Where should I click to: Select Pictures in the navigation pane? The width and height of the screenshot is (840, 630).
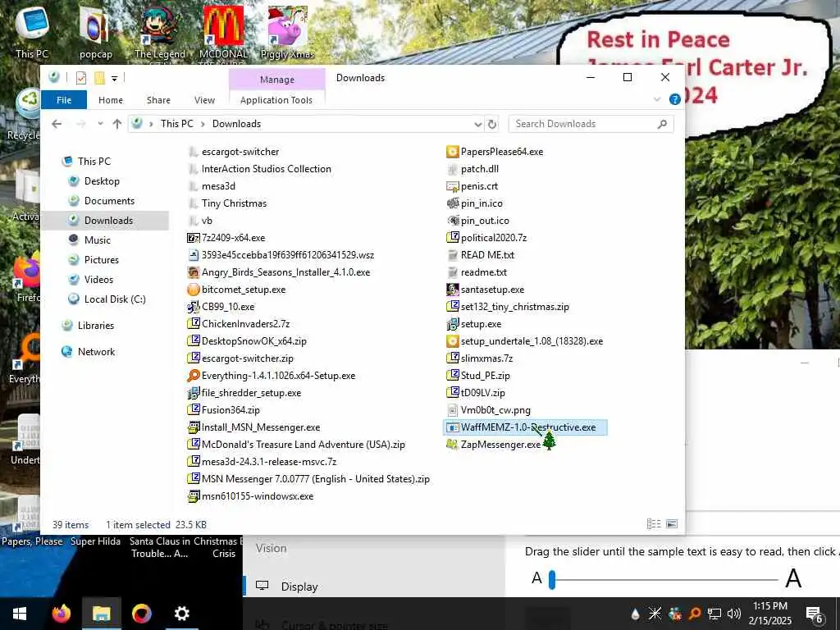[101, 260]
